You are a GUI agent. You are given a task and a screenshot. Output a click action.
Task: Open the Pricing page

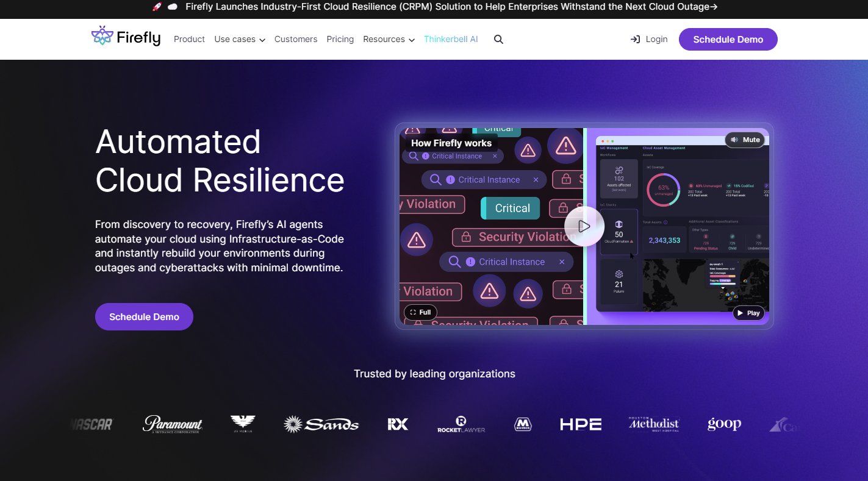(x=340, y=39)
